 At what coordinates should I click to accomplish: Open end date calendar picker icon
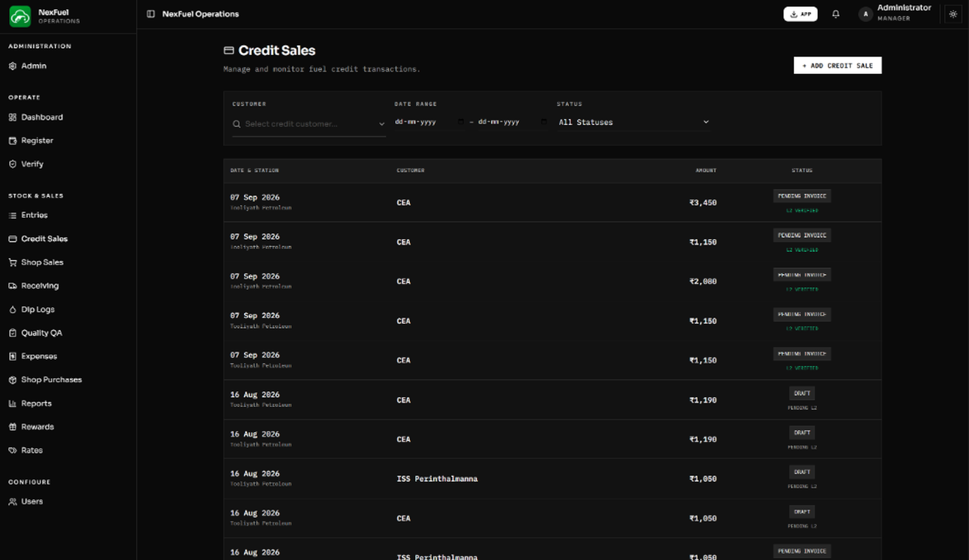coord(544,122)
